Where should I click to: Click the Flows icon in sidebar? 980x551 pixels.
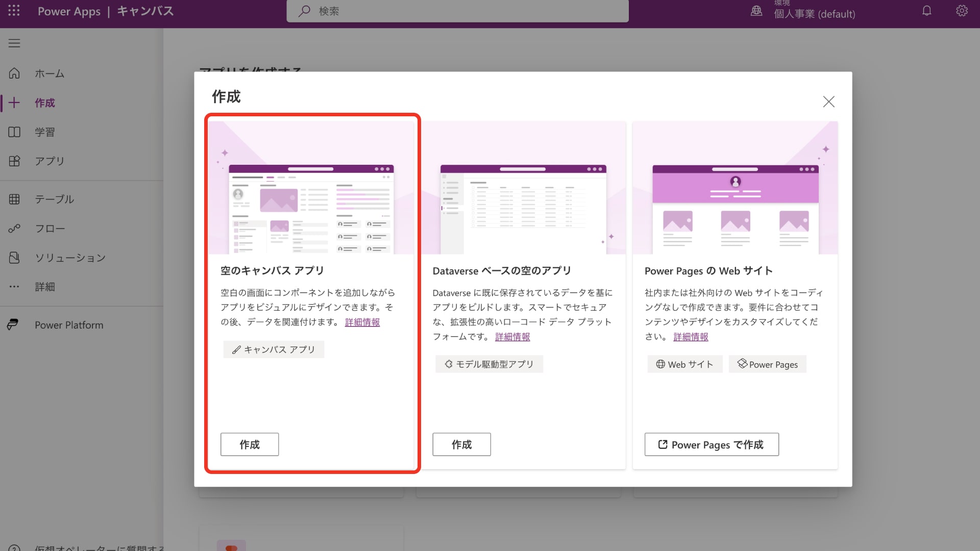click(x=14, y=229)
